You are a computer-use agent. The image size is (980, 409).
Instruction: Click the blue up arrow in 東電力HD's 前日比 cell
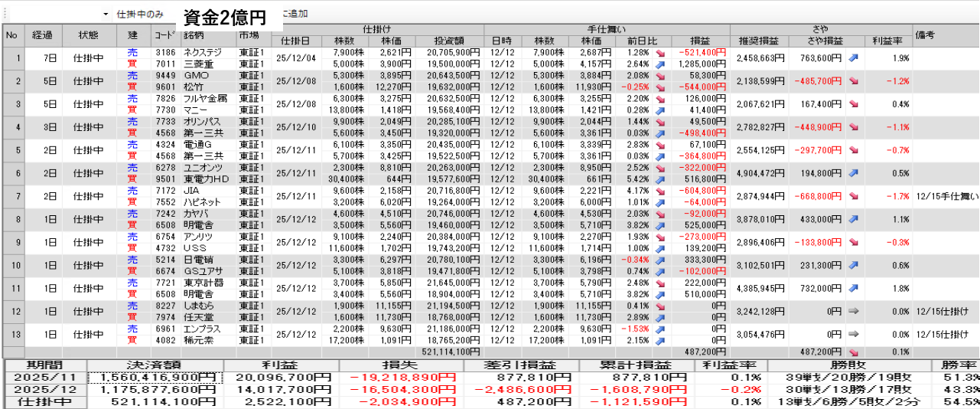[659, 179]
